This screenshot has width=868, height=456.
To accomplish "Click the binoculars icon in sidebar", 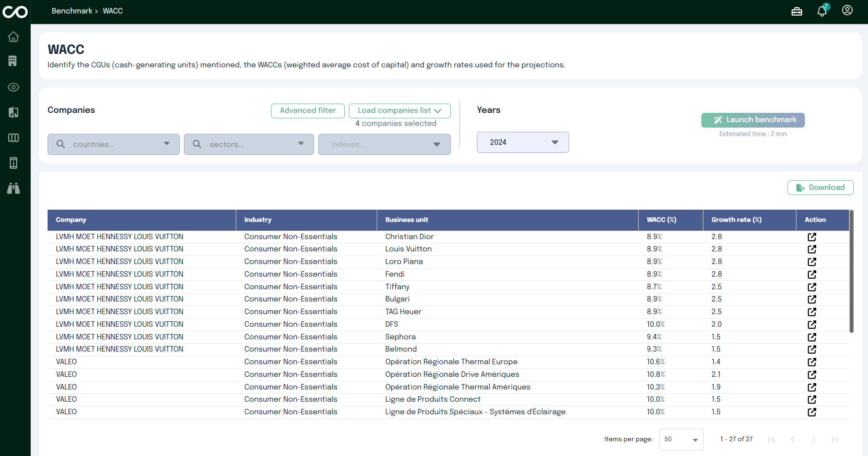I will tap(13, 188).
